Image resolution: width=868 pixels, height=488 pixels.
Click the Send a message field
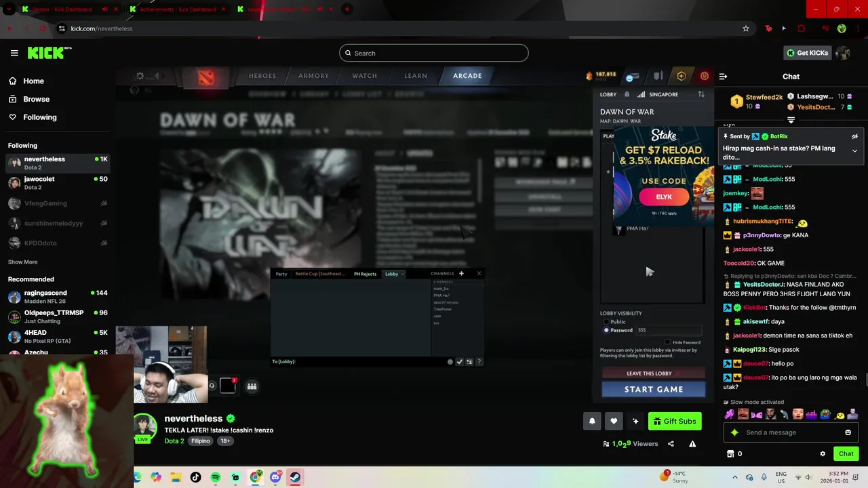[x=791, y=432]
